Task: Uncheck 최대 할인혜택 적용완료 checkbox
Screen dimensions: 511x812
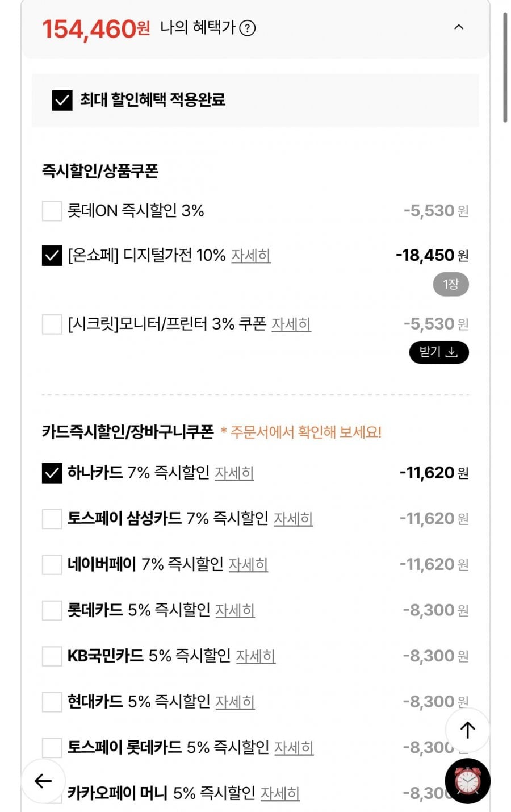Action: coord(62,100)
